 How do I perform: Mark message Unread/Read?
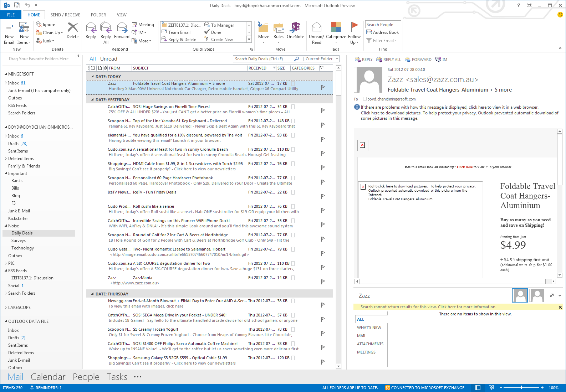point(316,33)
